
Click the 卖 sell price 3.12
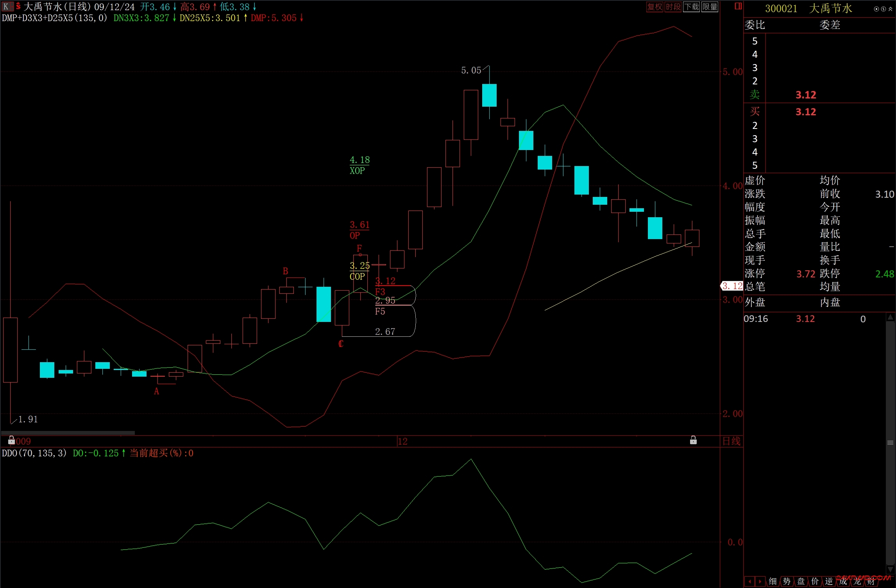(x=806, y=95)
